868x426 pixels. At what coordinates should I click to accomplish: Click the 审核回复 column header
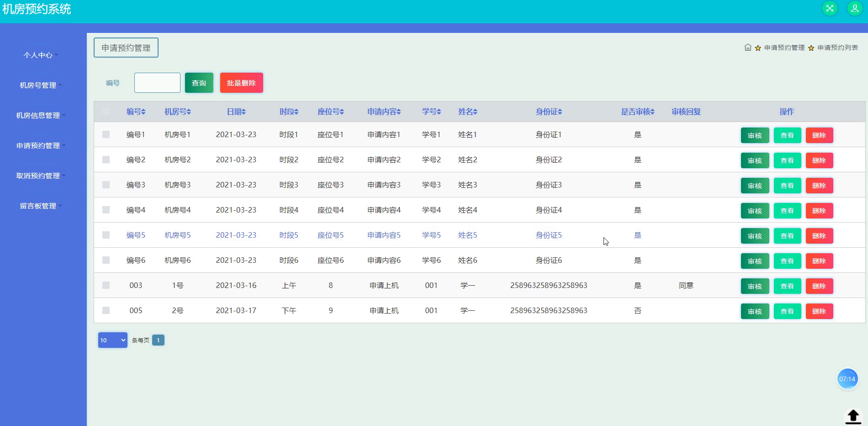[686, 112]
